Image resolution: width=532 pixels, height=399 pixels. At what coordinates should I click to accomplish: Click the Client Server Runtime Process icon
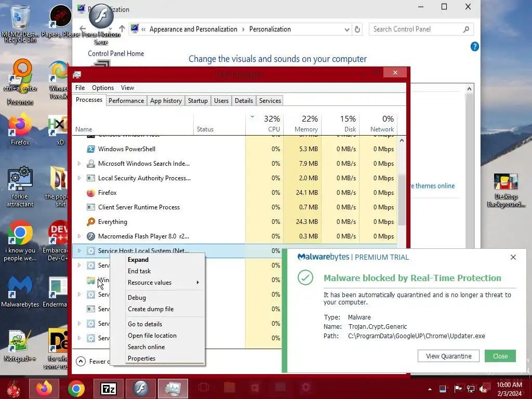pos(90,207)
